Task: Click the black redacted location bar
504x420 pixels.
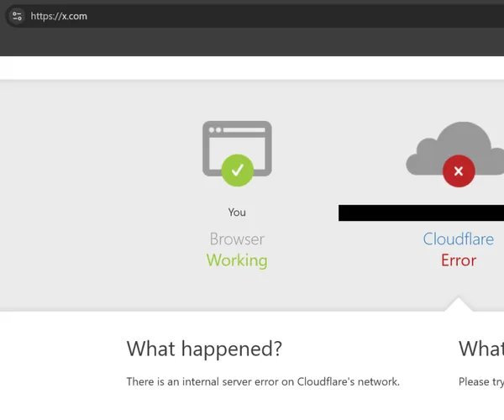Action: click(420, 213)
